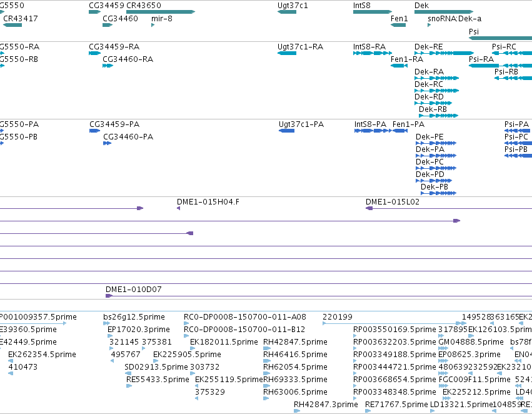Select clone DME1-010D07 marker
Viewport: 532px width, 414px height.
[x=109, y=296]
